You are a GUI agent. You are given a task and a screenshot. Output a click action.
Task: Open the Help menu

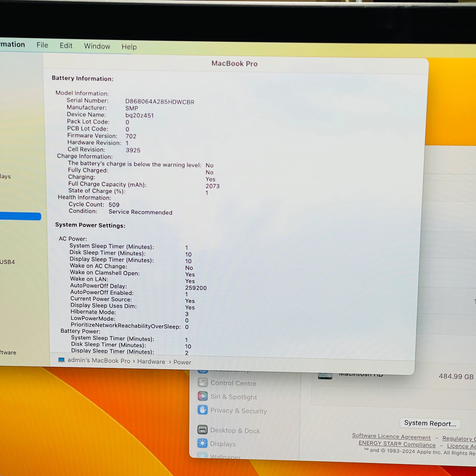pos(129,47)
